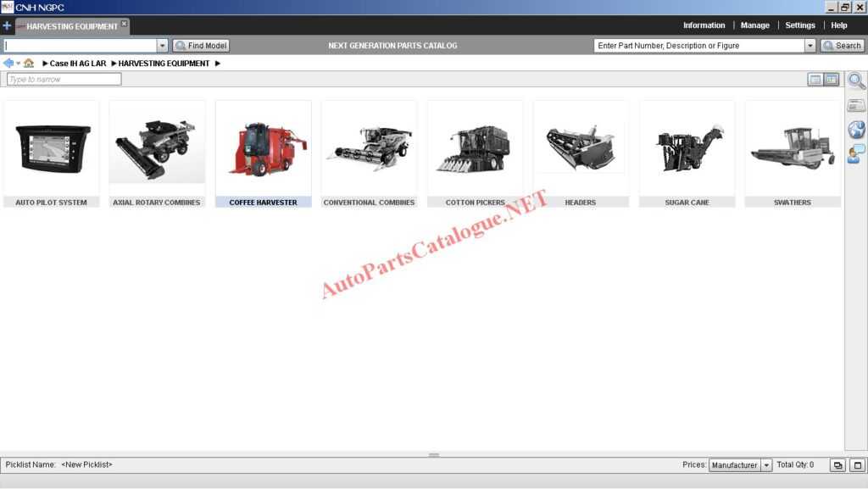The height and width of the screenshot is (489, 868).
Task: Open the Settings menu
Action: click(799, 25)
